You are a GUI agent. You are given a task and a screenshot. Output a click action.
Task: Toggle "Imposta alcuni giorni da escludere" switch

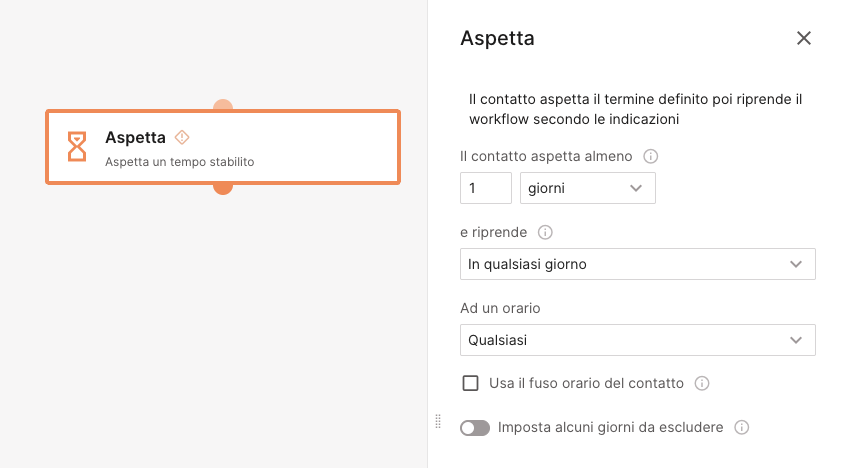[475, 428]
